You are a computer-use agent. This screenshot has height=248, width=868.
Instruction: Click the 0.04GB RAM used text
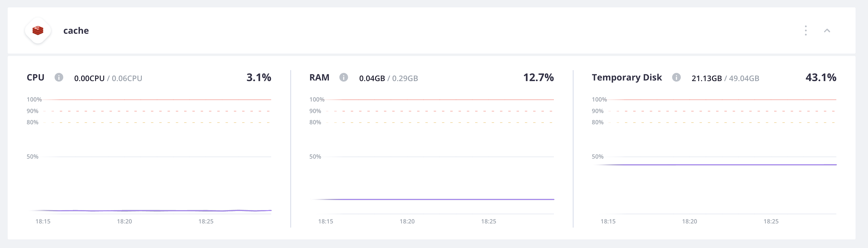click(x=372, y=78)
